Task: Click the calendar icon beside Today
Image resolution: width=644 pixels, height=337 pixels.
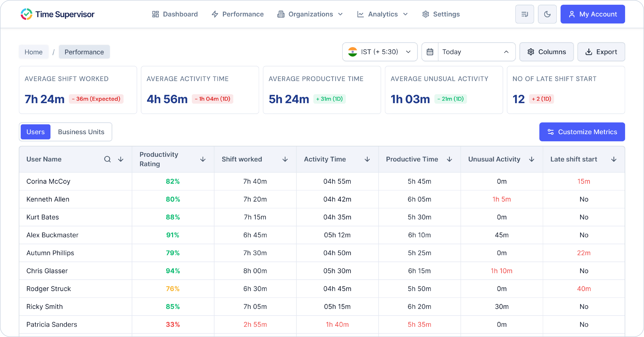Action: click(x=430, y=52)
